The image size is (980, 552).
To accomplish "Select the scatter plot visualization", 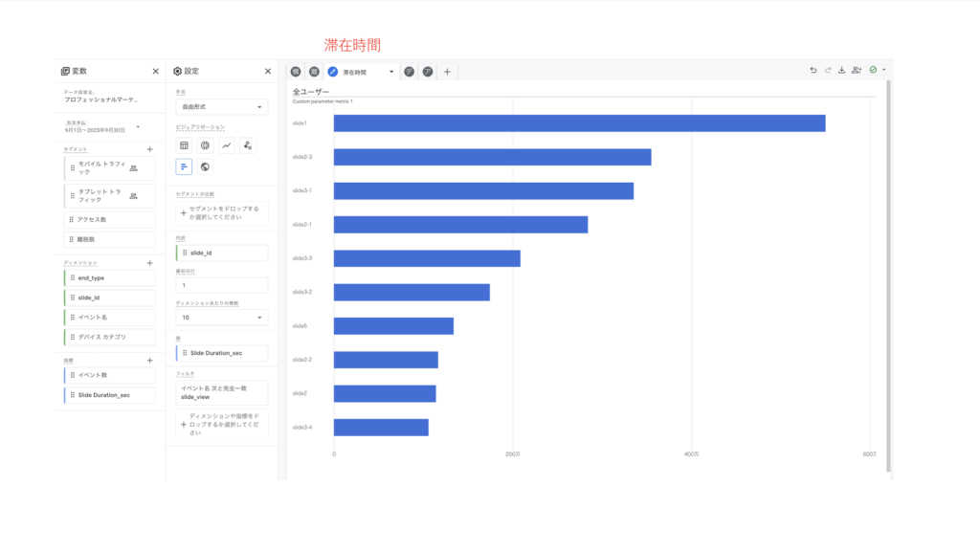I will (248, 145).
